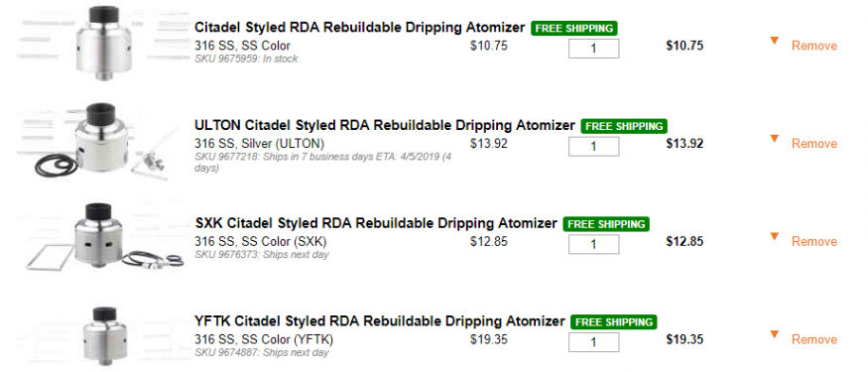Open the ULTON Citadel Styled RDA title link
Image resolution: width=868 pixels, height=372 pixels.
(385, 126)
